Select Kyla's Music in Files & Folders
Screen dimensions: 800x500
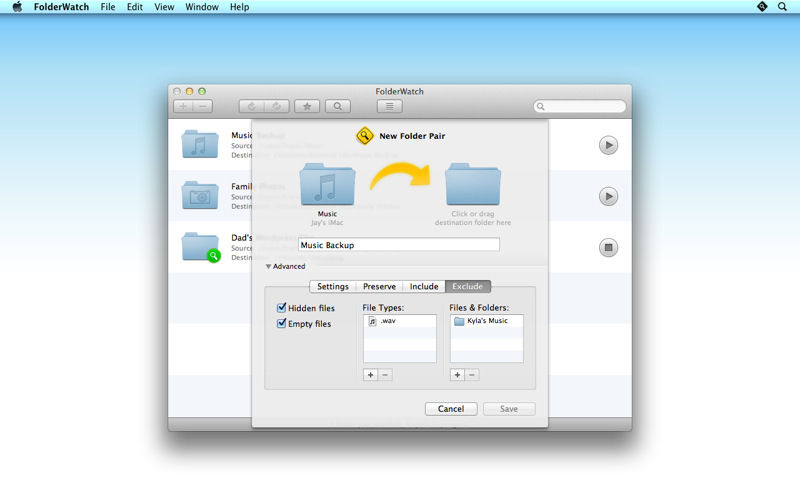click(x=486, y=321)
